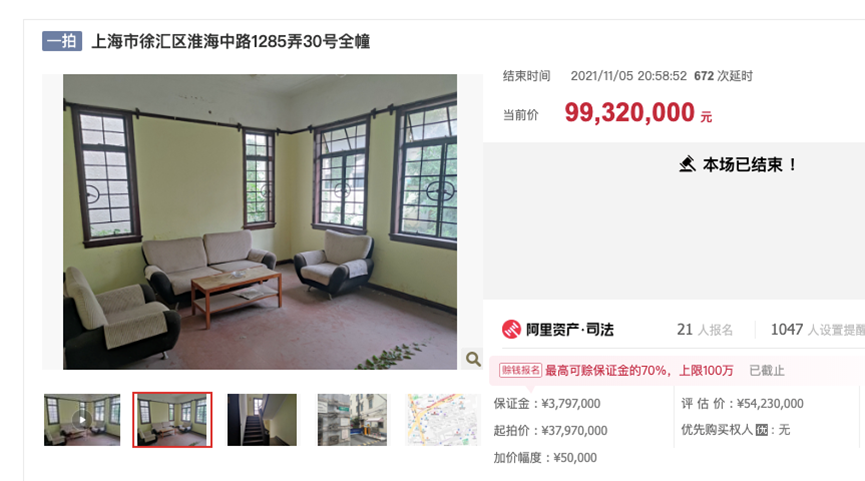Click the 672 次延时 extension count

point(723,76)
